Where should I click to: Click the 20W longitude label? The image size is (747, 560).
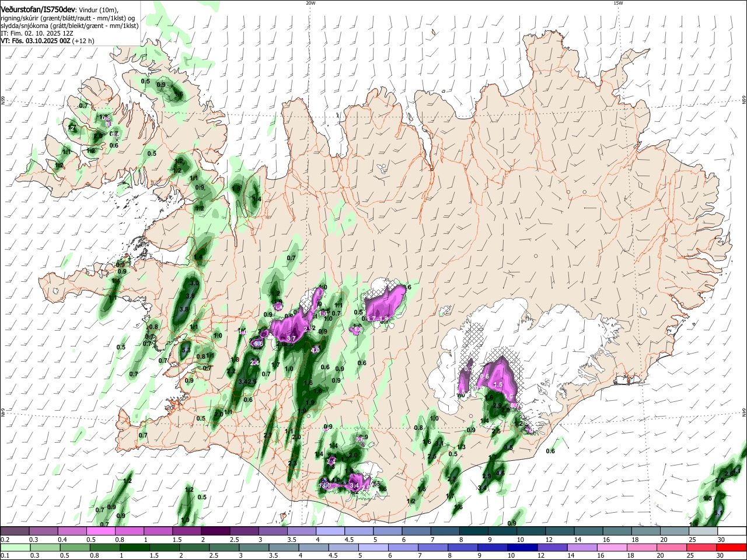(310, 3)
